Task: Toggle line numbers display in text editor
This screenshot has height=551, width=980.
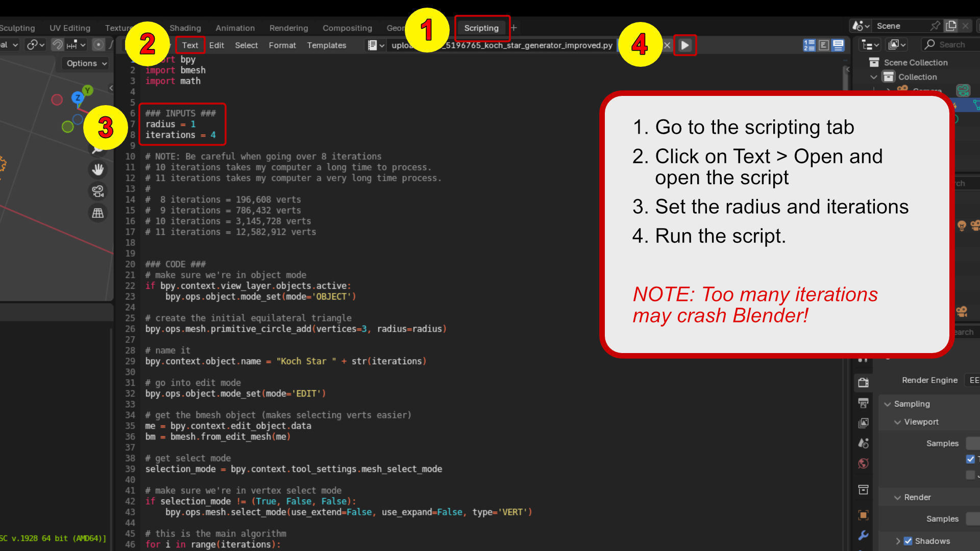Action: pos(809,45)
